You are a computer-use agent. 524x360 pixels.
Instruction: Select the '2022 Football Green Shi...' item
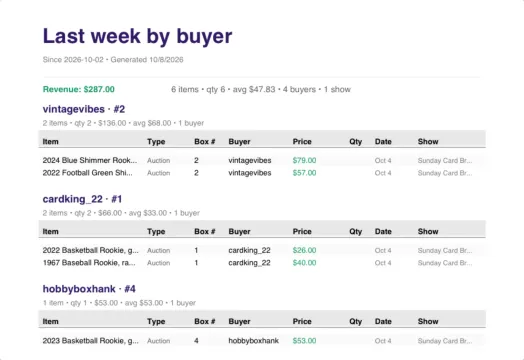(x=88, y=173)
